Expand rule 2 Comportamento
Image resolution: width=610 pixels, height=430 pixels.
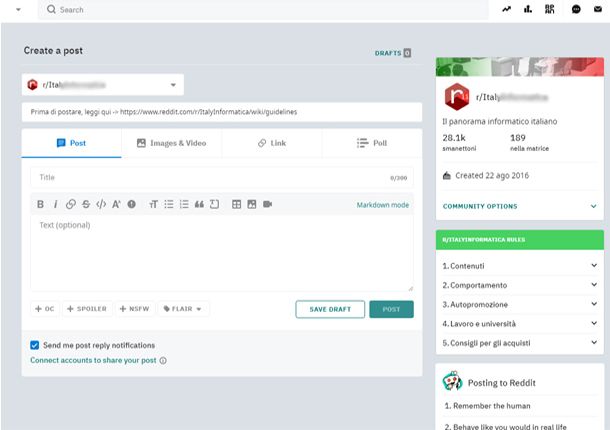click(x=520, y=285)
